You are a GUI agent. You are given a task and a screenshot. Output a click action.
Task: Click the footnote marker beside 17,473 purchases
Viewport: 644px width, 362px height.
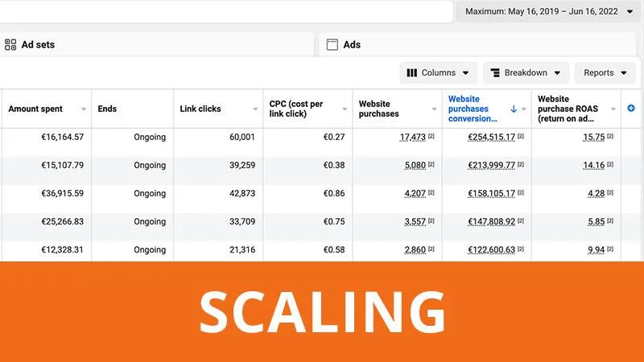click(x=431, y=136)
